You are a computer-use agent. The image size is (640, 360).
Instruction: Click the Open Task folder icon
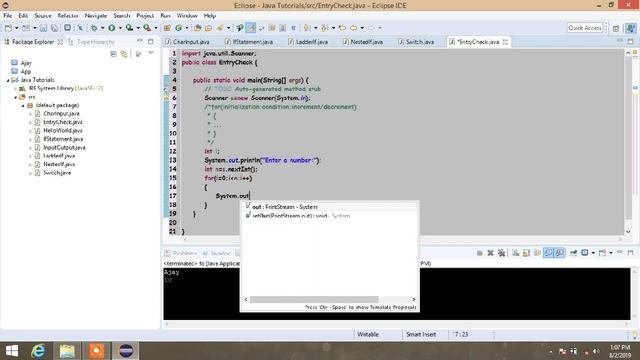[x=208, y=28]
